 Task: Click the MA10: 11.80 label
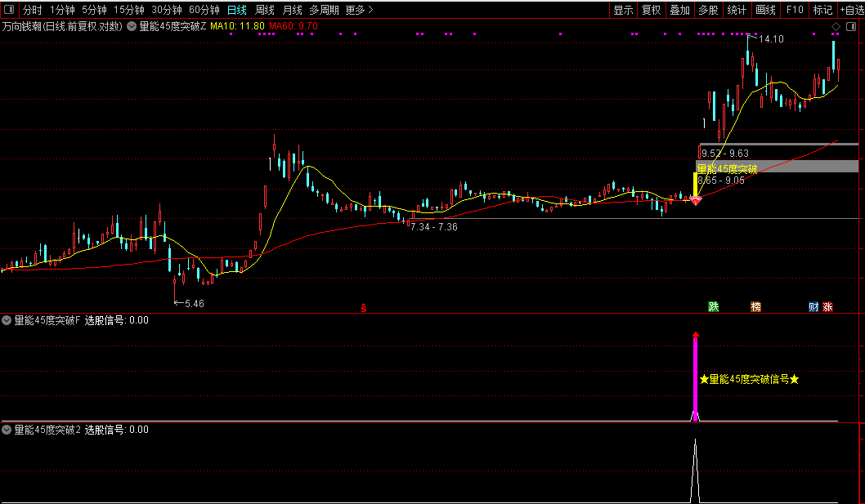pyautogui.click(x=237, y=26)
